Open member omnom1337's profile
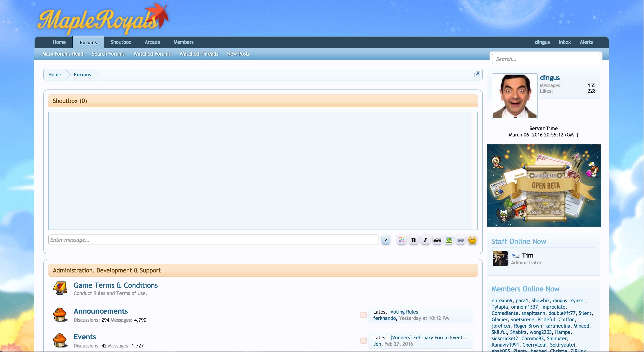 [524, 307]
